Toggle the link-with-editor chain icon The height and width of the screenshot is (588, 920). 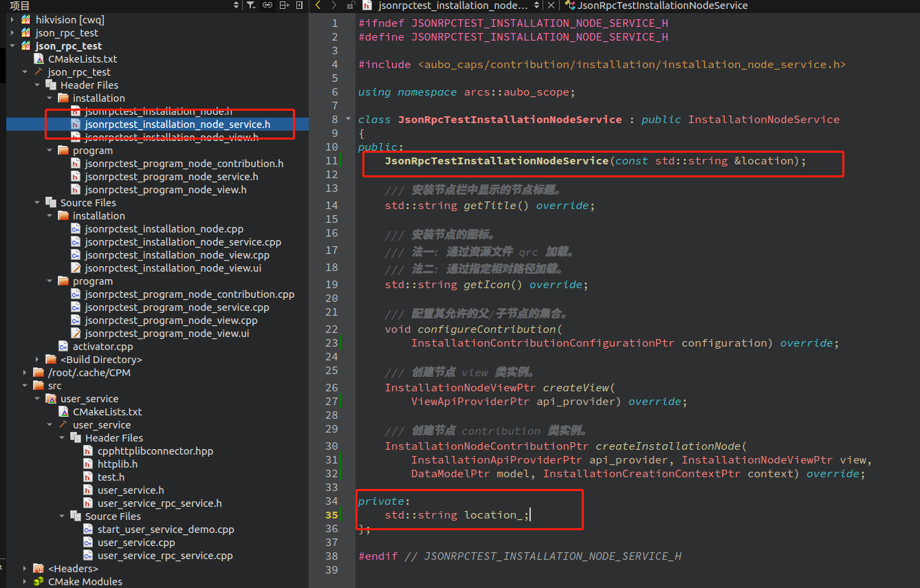pos(269,6)
